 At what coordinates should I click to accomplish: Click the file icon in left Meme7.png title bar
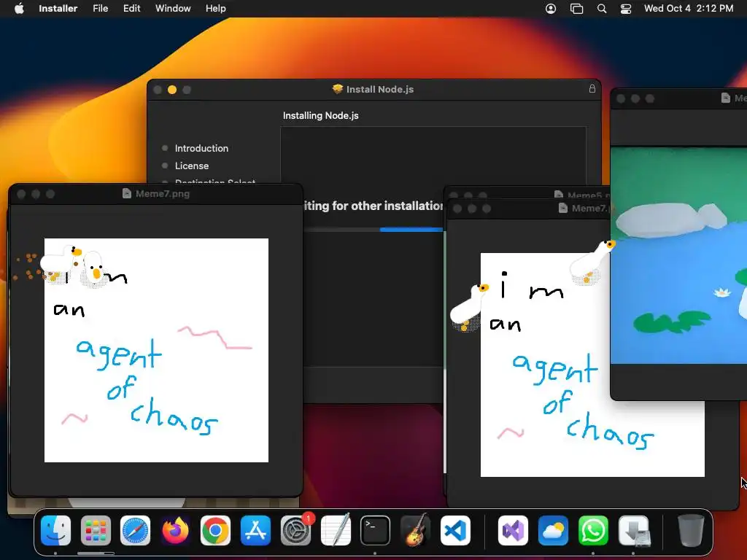click(x=127, y=193)
